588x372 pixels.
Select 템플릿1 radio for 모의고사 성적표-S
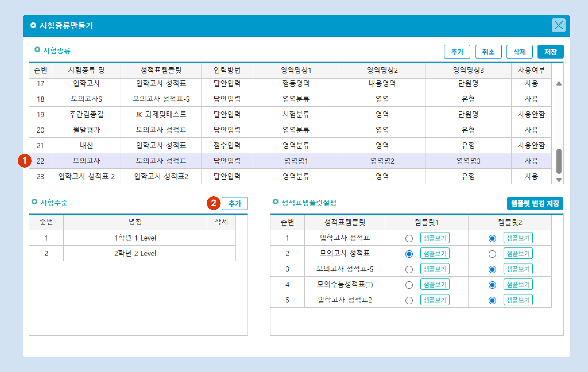pos(409,270)
